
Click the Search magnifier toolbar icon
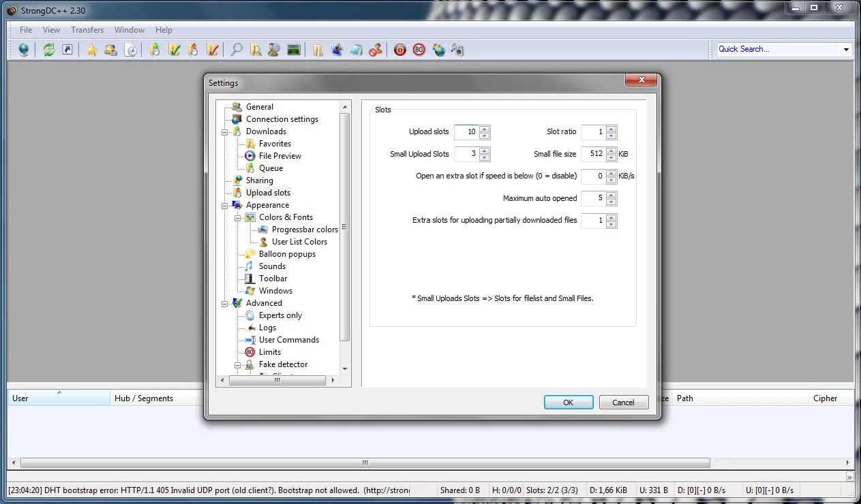click(x=237, y=50)
